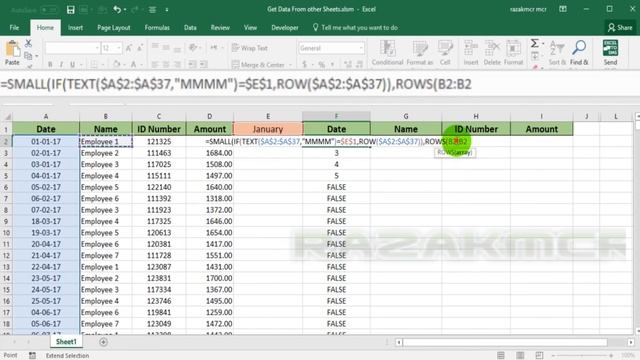
Task: Open the Ribbon Display Options icon
Action: [563, 9]
